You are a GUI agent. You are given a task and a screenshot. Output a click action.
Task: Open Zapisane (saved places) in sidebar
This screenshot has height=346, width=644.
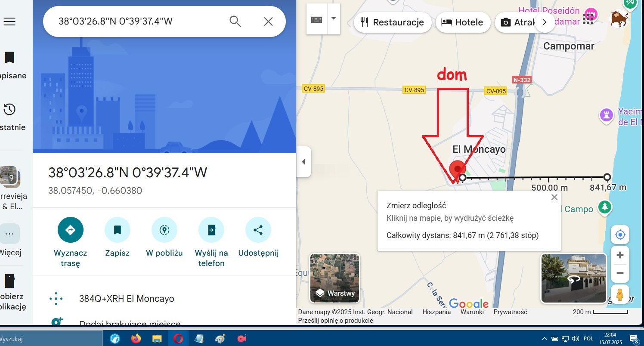coord(9,65)
